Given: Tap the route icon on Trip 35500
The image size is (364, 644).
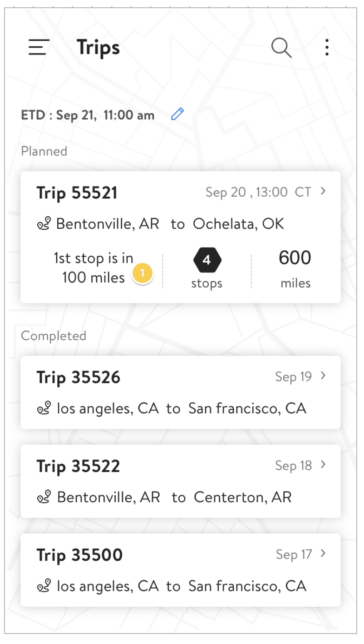Looking at the screenshot, I should (x=44, y=586).
